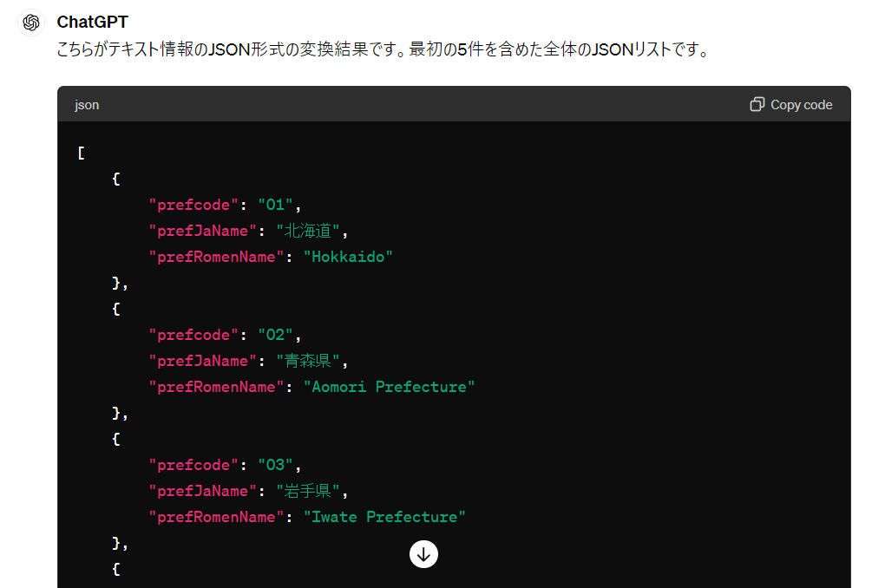Select the "Aomori Prefecture" string
Viewport: 885px width, 588px height.
tap(389, 386)
